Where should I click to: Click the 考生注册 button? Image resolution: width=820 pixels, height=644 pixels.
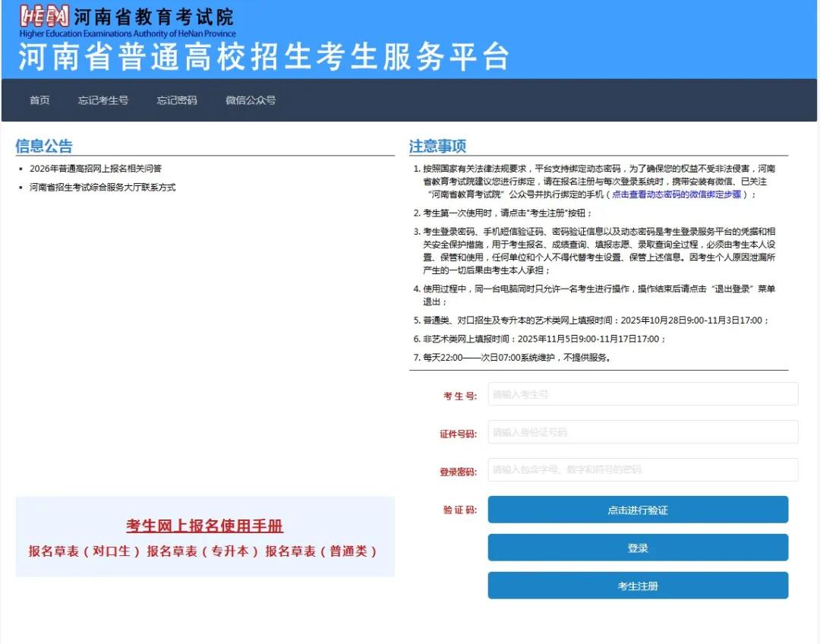(x=638, y=586)
